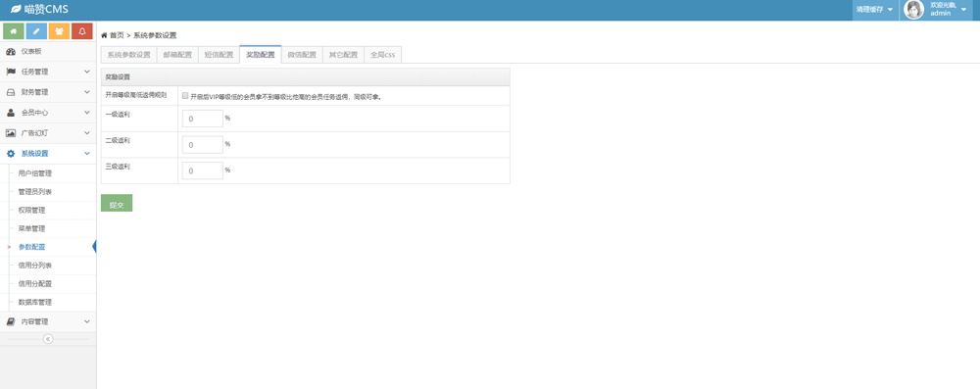Click the red bell notification shortcut button

tap(82, 31)
